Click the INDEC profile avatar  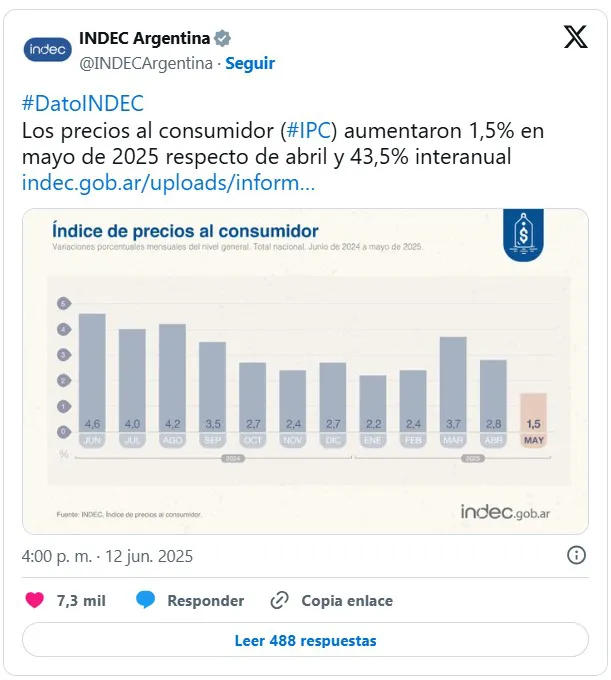tap(48, 48)
